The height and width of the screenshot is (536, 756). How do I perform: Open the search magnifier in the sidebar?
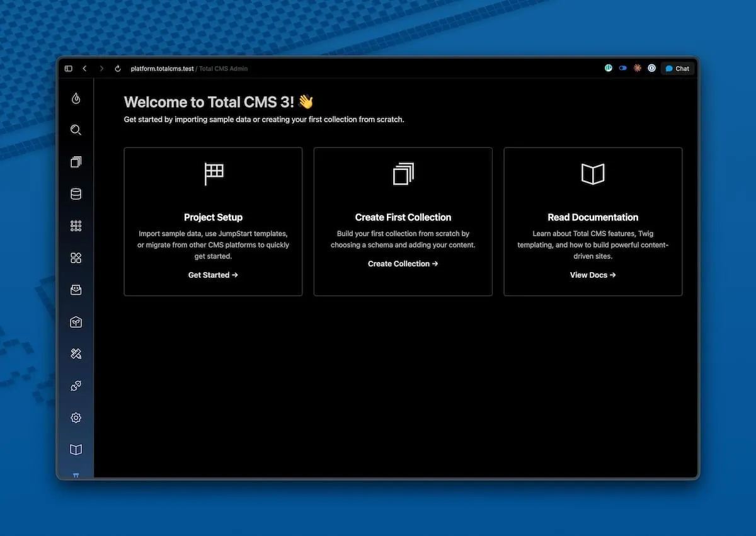(76, 130)
